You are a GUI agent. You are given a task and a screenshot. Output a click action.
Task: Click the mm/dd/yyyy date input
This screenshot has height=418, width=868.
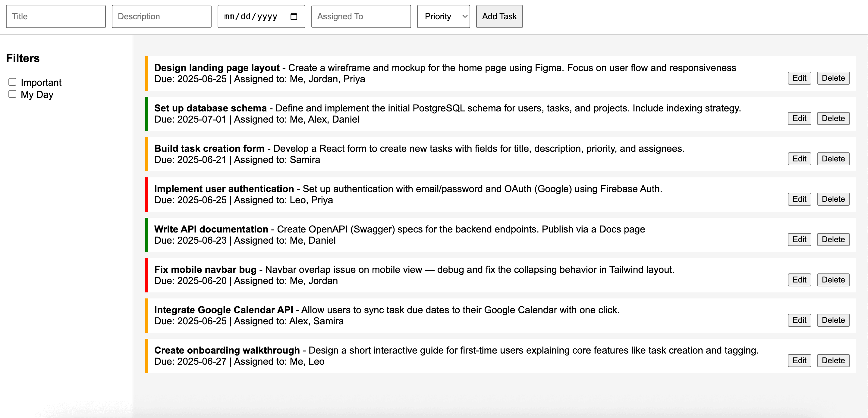pos(251,16)
